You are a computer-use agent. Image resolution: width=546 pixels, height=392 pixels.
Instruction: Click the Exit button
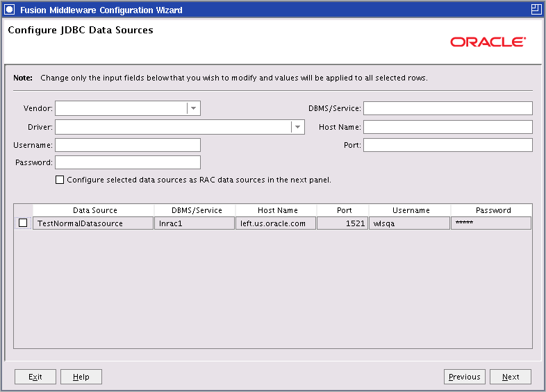click(x=35, y=377)
